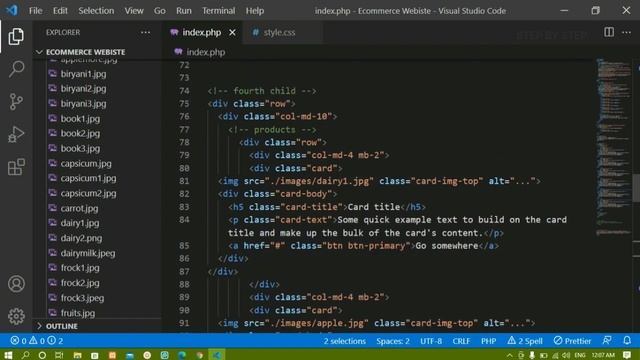Screen dimensions: 640x360
Task: Open the Terminal menu
Action: click(218, 11)
